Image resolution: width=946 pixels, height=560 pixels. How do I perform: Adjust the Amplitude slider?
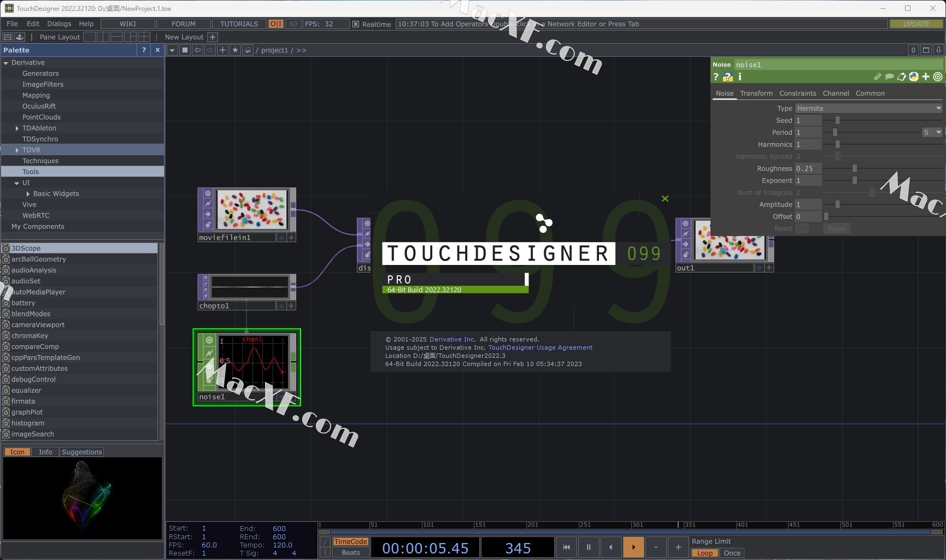[x=837, y=205]
